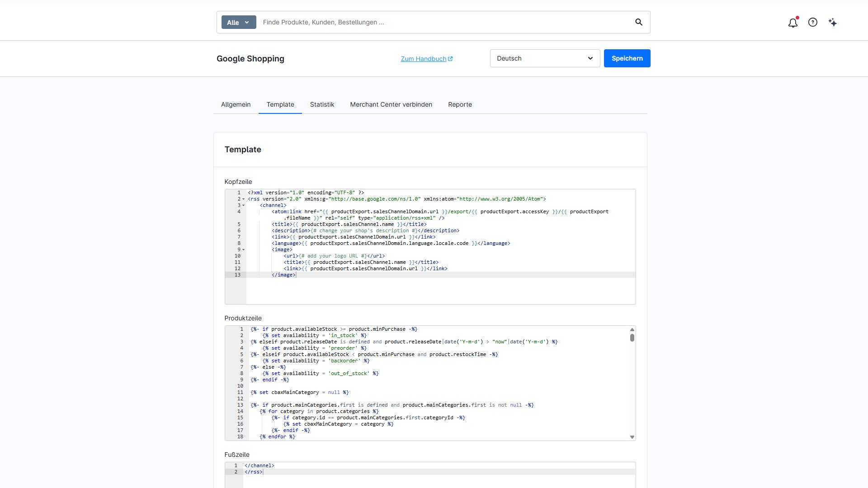Image resolution: width=868 pixels, height=488 pixels.
Task: Click the Produktzeile scrollbar down arrow
Action: pos(632,437)
